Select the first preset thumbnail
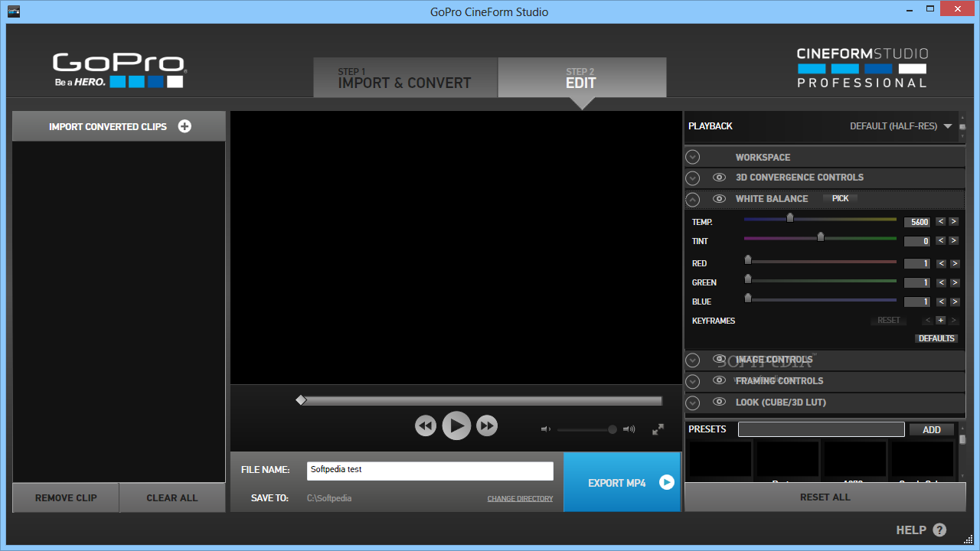Screen dimensions: 980x551 coord(720,459)
